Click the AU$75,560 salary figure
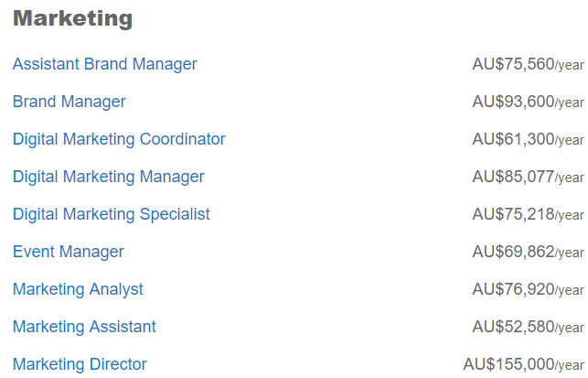The height and width of the screenshot is (378, 588). pos(513,64)
